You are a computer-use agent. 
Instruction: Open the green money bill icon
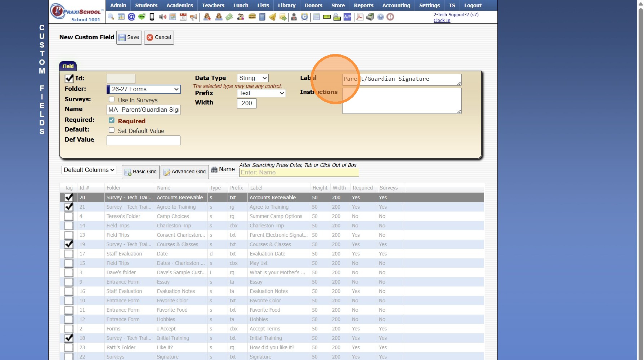pyautogui.click(x=229, y=17)
